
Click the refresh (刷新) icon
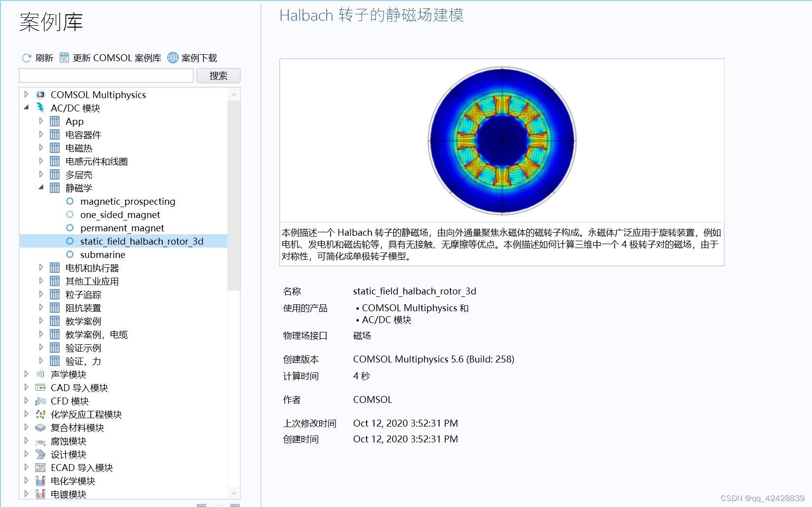(27, 58)
